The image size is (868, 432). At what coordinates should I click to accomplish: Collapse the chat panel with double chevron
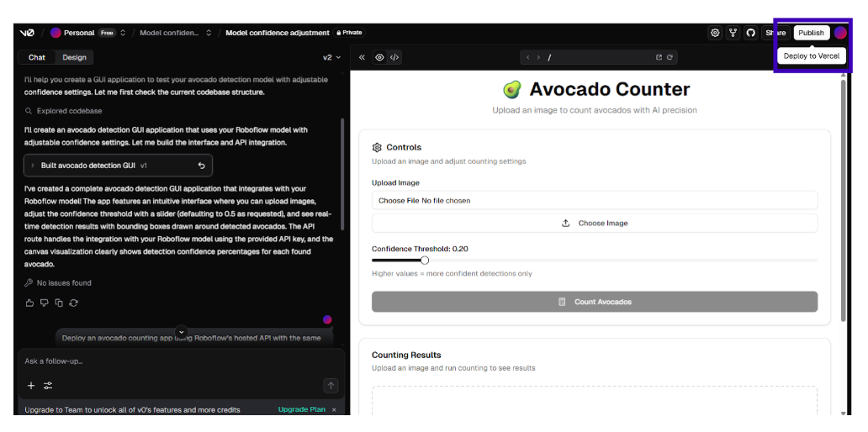pyautogui.click(x=362, y=57)
